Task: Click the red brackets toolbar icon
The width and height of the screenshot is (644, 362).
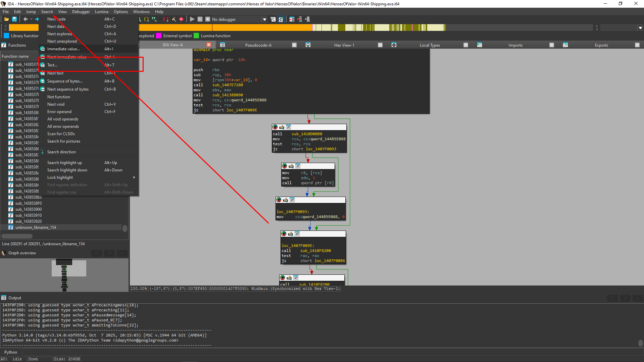Action: [166, 19]
